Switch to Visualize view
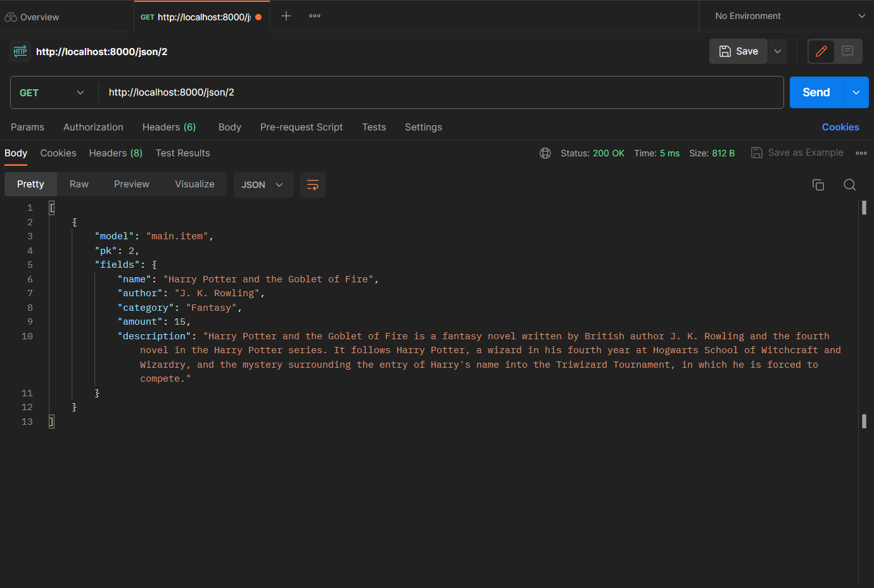 click(194, 184)
